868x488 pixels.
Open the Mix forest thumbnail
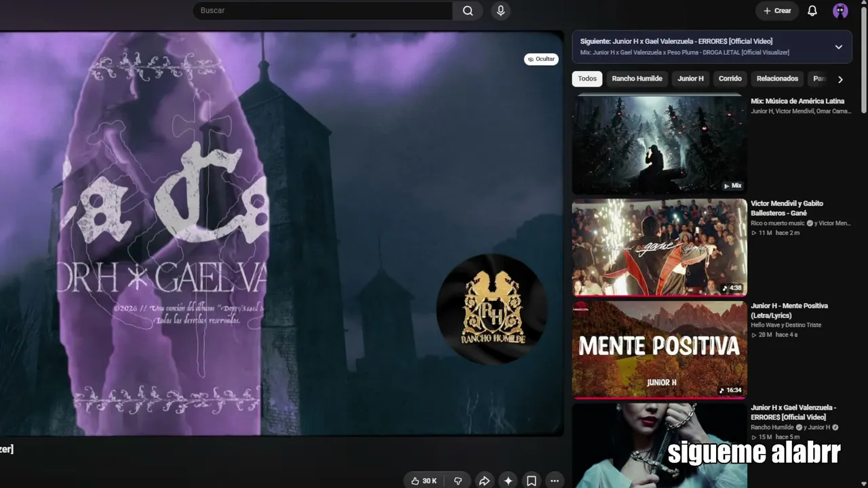659,144
